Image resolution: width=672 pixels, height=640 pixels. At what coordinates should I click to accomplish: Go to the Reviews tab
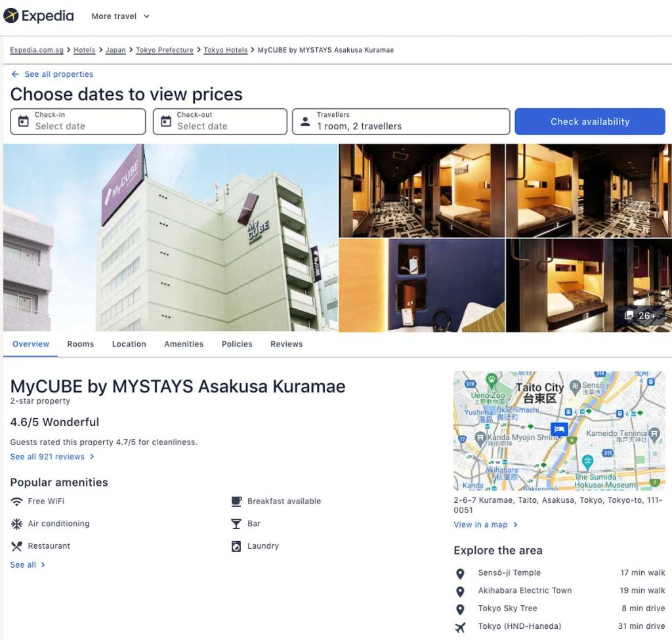tap(287, 344)
